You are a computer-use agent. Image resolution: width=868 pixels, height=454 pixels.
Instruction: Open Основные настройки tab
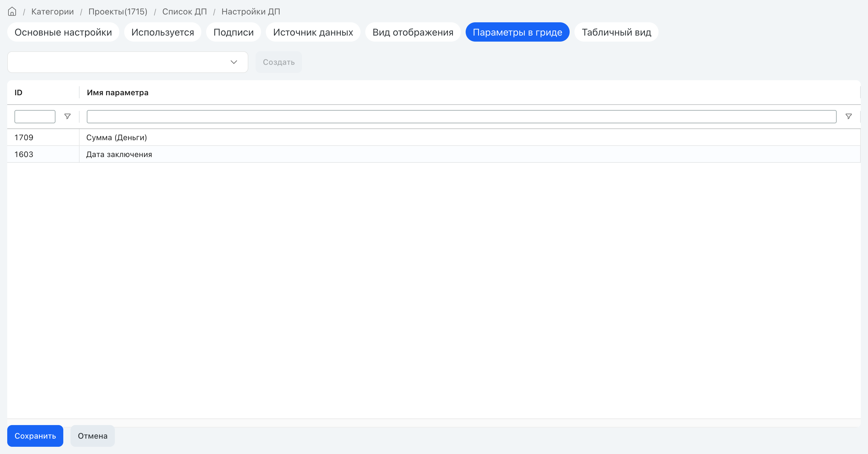coord(63,32)
